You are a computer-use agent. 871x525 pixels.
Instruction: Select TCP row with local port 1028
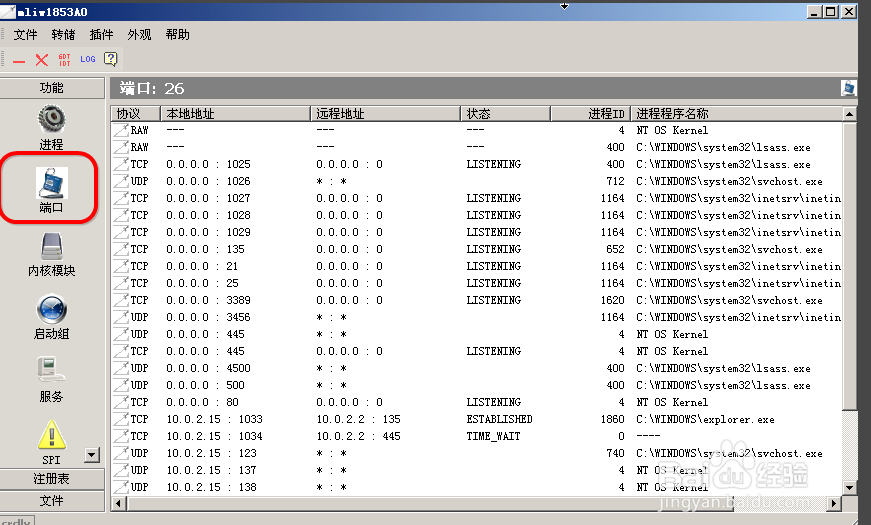(x=477, y=215)
